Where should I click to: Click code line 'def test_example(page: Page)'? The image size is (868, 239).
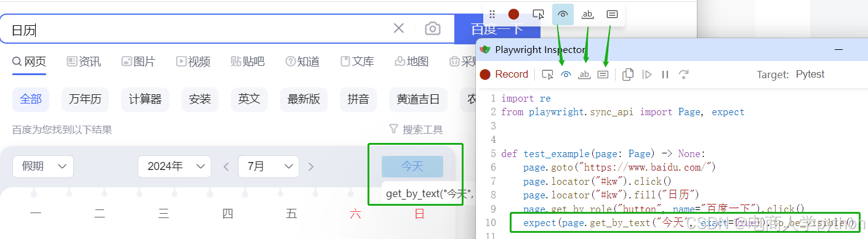(x=603, y=153)
